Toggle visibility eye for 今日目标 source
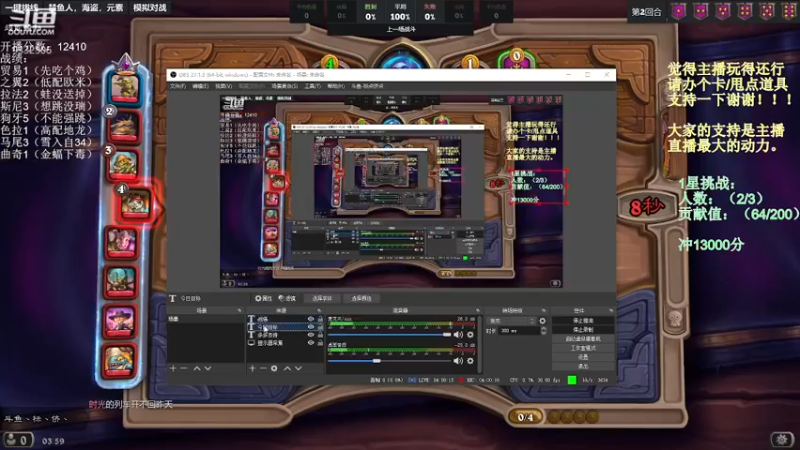The width and height of the screenshot is (800, 450). 311,327
